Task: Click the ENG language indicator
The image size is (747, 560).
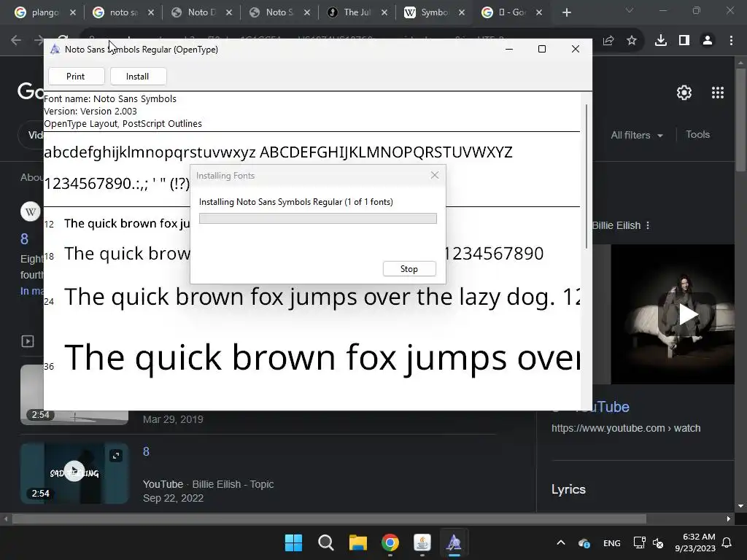Action: (612, 542)
